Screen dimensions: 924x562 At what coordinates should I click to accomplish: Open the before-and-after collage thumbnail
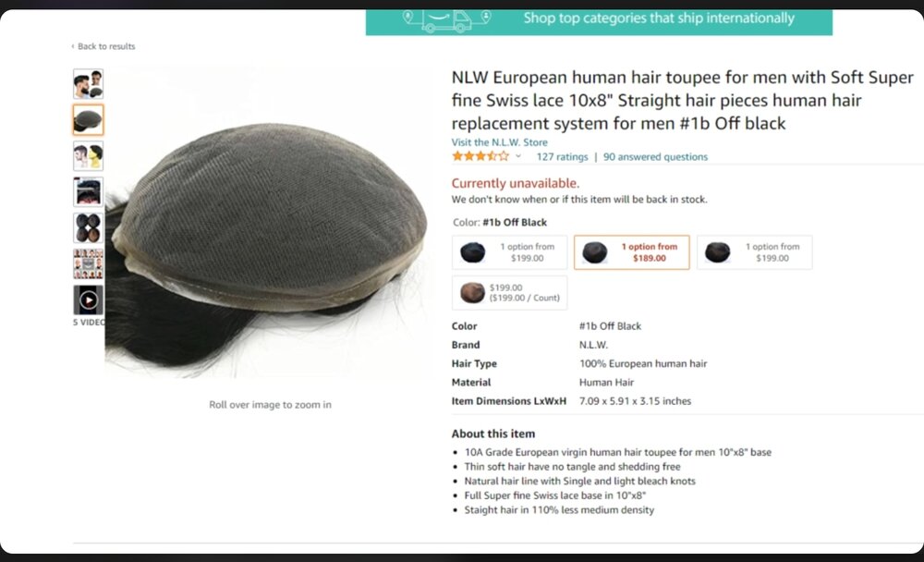89,263
